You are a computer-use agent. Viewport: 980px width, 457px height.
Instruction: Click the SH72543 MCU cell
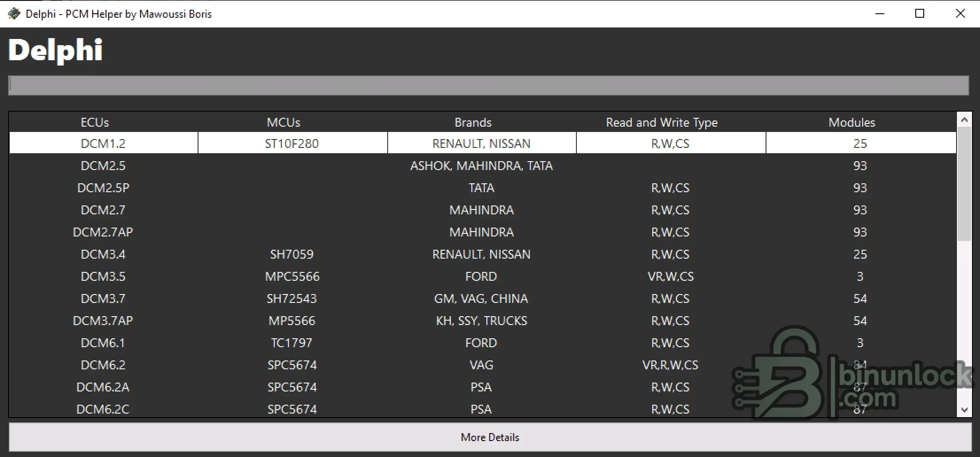292,298
